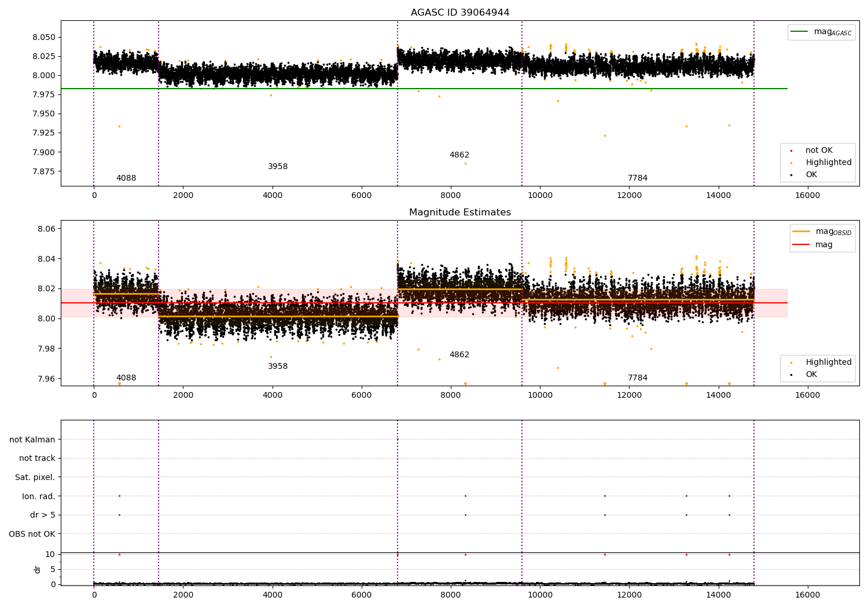Click the '8.06' y-axis tick label
This screenshot has height=608, width=868.
click(46, 229)
